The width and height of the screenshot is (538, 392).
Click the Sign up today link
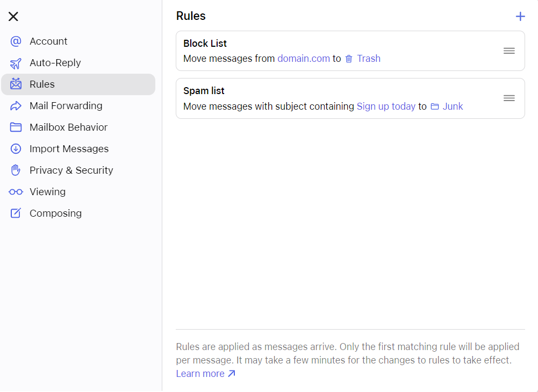click(x=386, y=106)
